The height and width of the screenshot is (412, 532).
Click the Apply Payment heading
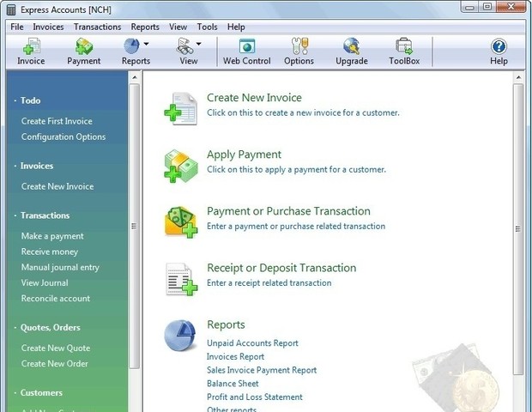click(x=244, y=154)
